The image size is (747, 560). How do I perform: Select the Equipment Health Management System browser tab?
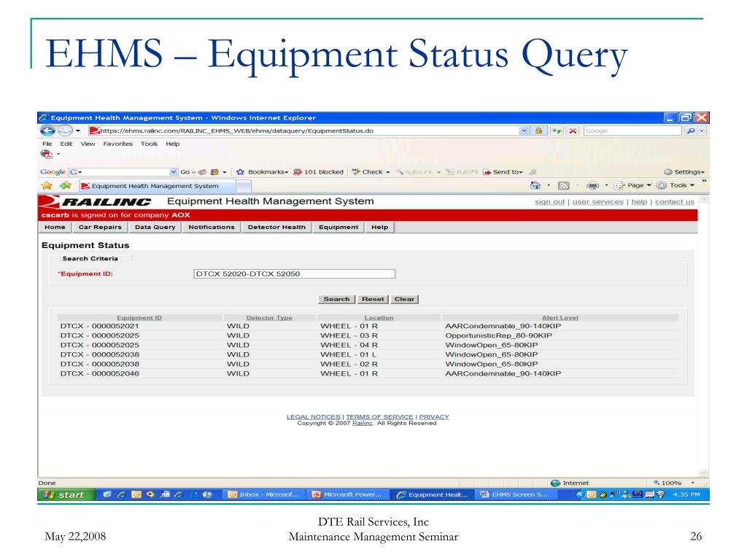coord(156,186)
